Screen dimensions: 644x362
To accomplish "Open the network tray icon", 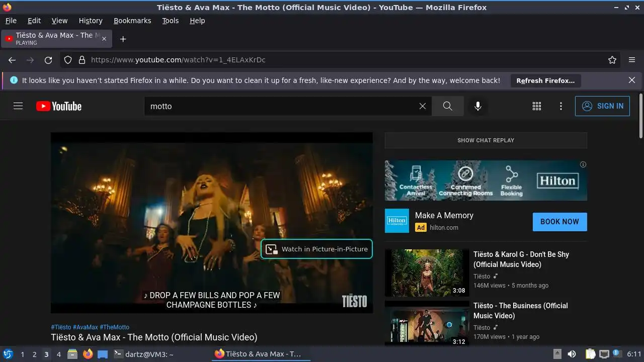I will tap(604, 354).
